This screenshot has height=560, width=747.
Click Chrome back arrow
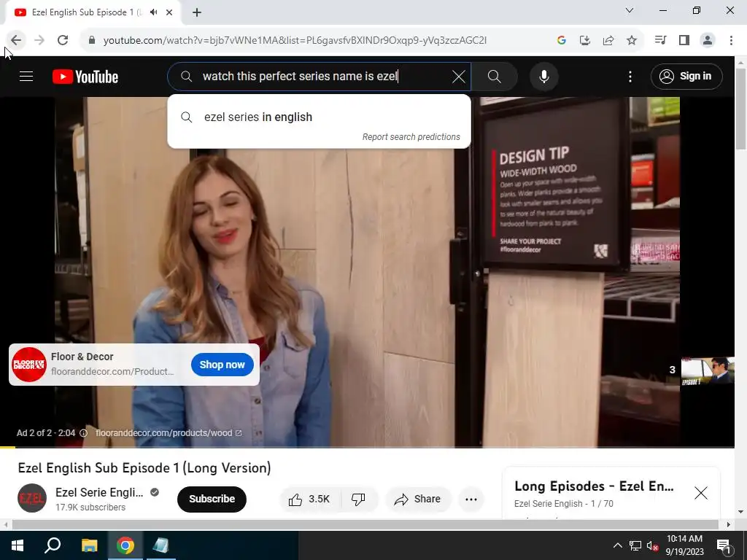pos(16,40)
